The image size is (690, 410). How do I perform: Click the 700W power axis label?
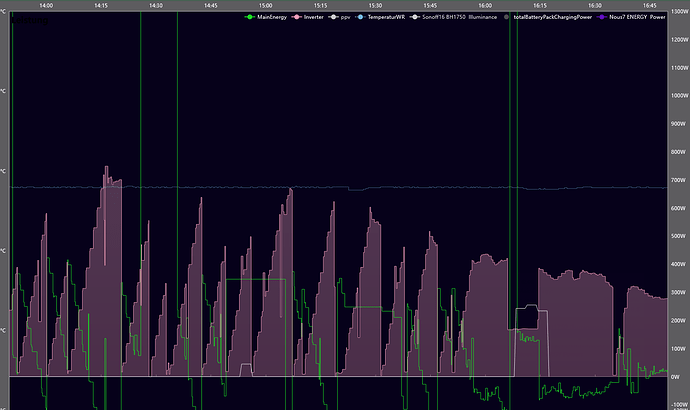[679, 180]
